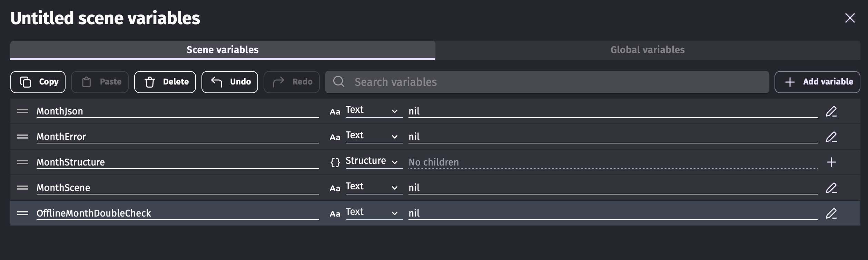Viewport: 868px width, 260px height.
Task: Focus the Search variables field
Action: tap(552, 82)
